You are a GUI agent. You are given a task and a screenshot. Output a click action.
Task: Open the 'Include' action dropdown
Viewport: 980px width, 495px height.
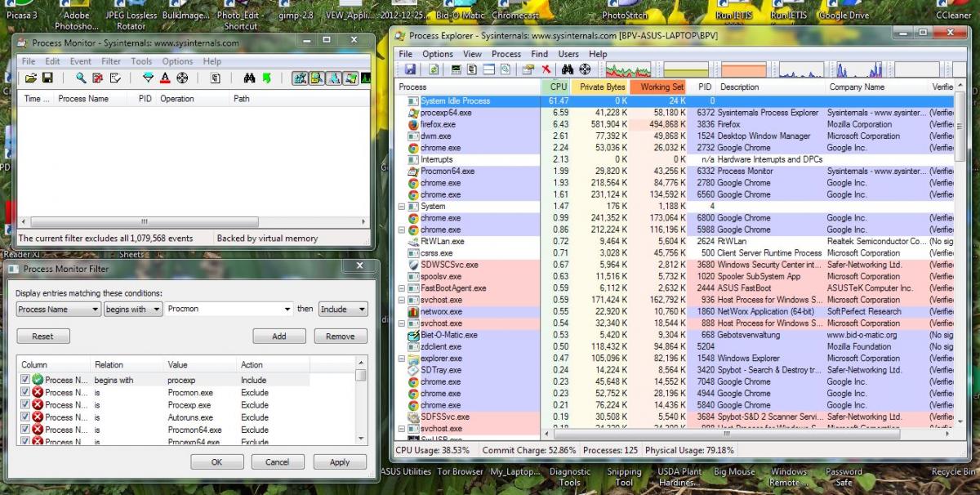[361, 310]
